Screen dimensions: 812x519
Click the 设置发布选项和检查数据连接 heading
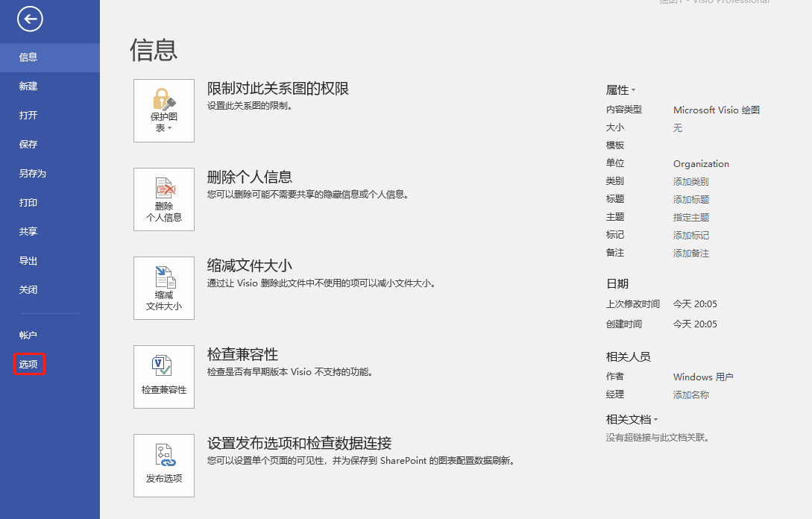tap(299, 444)
